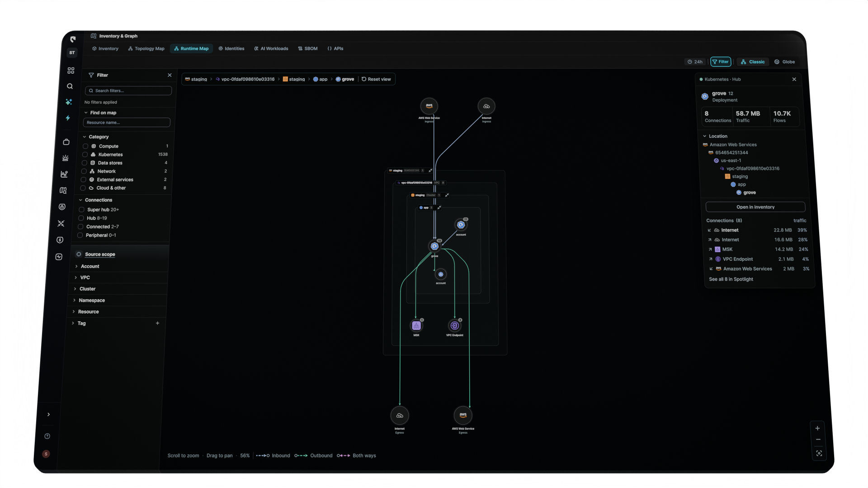Zoom out with the minus icon
This screenshot has width=868, height=488.
pyautogui.click(x=818, y=440)
